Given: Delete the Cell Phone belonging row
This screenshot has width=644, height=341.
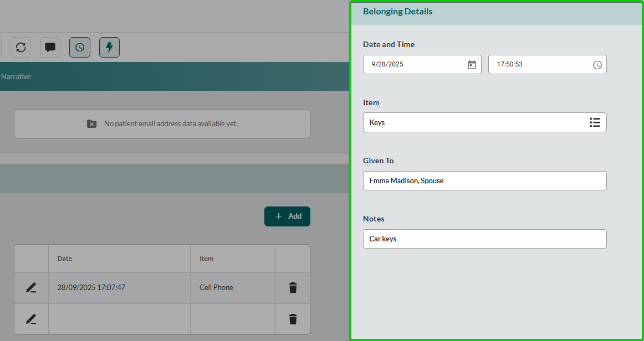Looking at the screenshot, I should point(293,288).
